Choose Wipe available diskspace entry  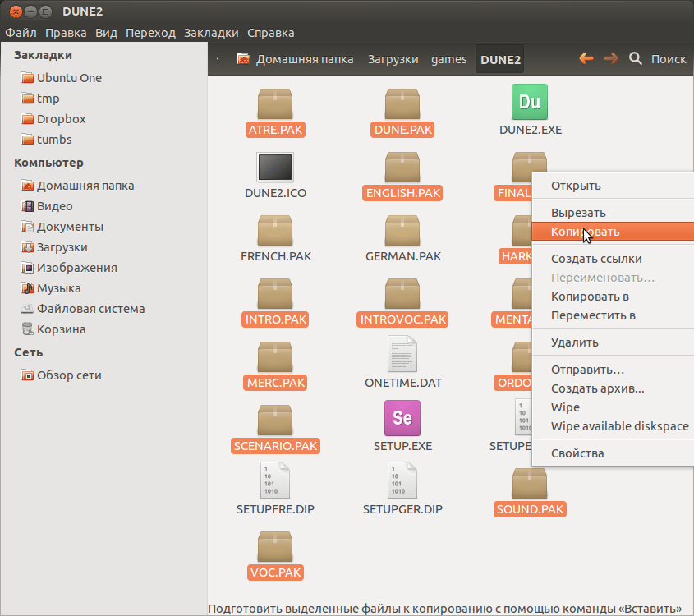pyautogui.click(x=613, y=426)
